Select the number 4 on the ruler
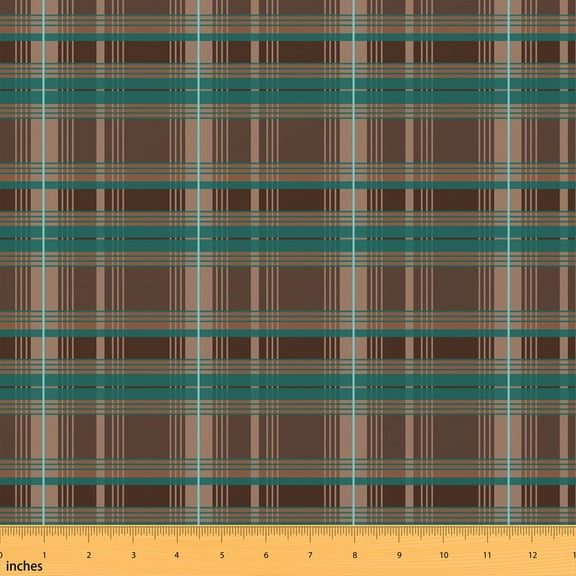This screenshot has height=576, width=576. pyautogui.click(x=177, y=555)
